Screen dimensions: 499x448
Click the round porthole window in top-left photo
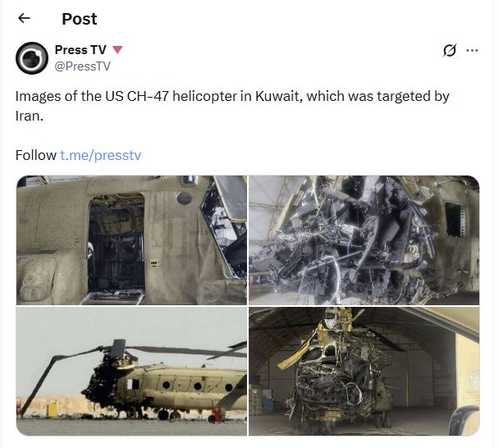(x=184, y=199)
